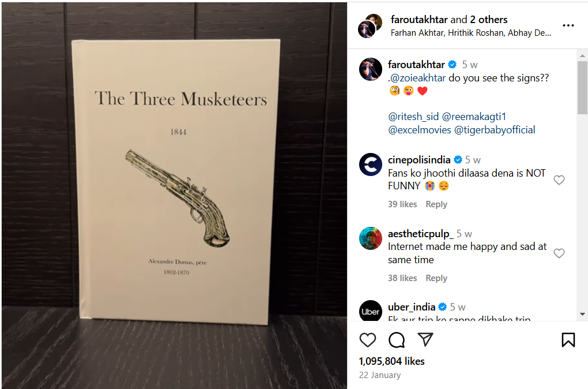The width and height of the screenshot is (588, 389).
Task: Open the three-dot more options menu
Action: 568,26
